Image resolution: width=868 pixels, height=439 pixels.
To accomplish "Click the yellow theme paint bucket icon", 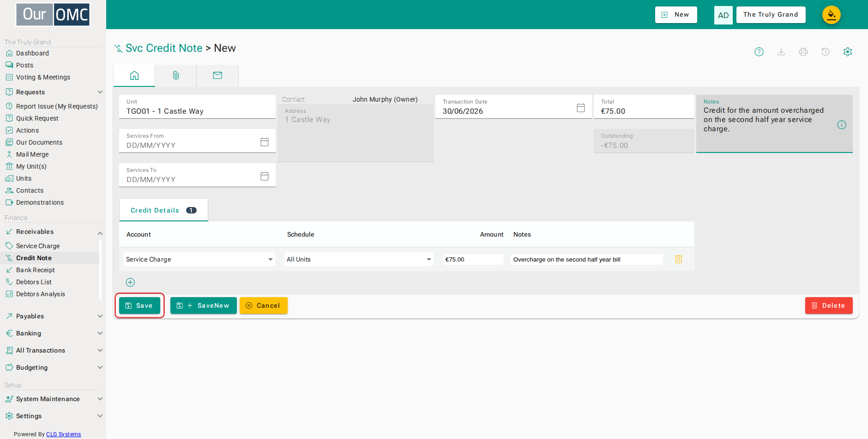I will (x=832, y=15).
